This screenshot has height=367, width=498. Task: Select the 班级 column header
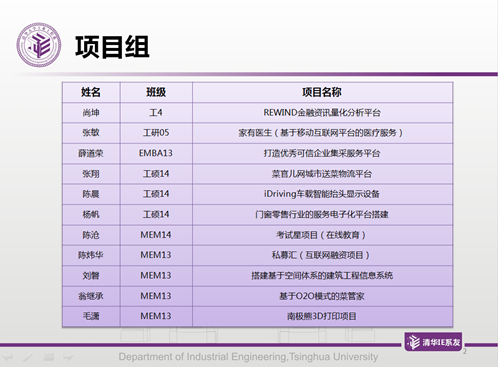tap(156, 92)
